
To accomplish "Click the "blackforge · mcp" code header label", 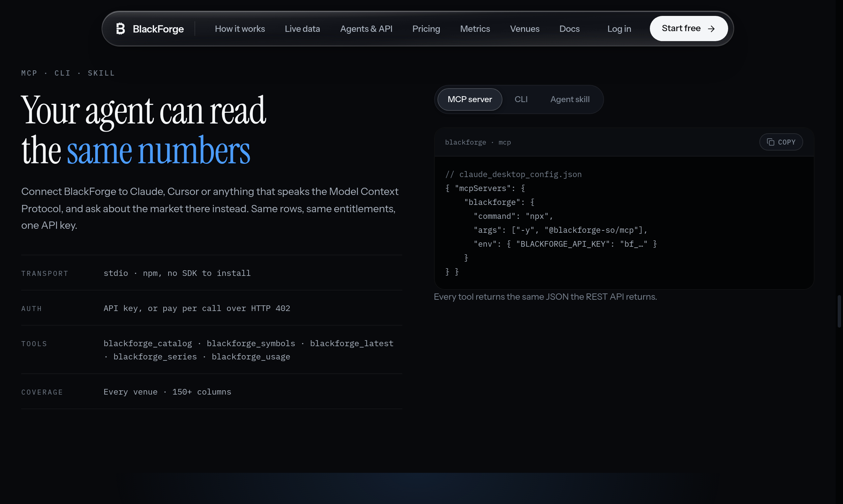I will tap(478, 142).
